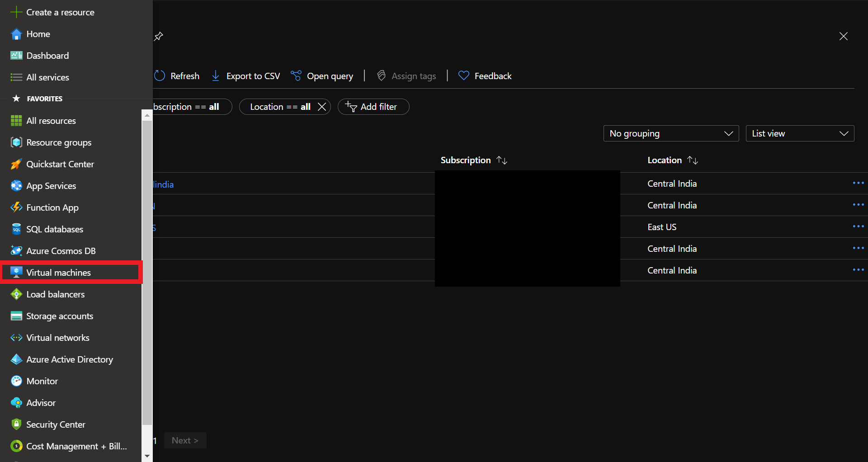Click Central India in the first row

pyautogui.click(x=672, y=184)
